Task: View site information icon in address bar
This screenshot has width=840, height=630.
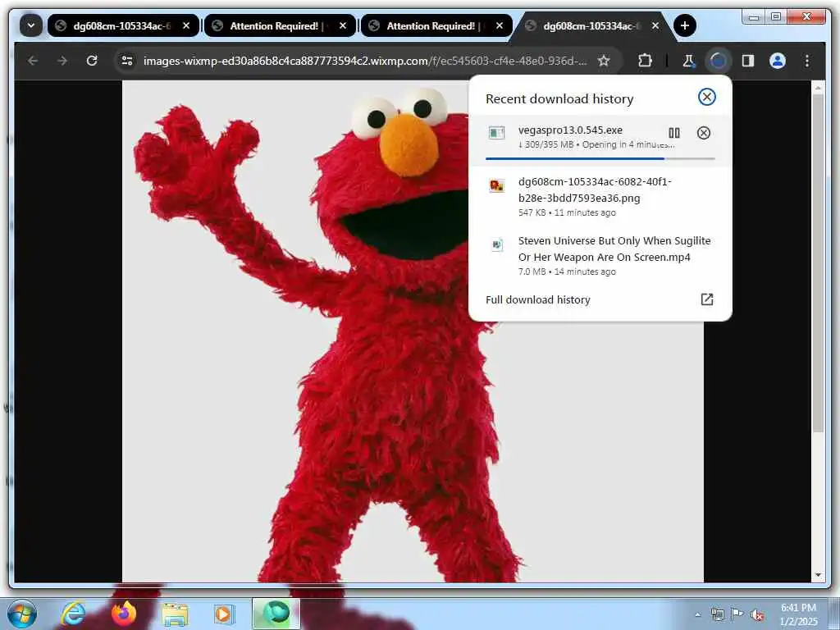Action: pyautogui.click(x=127, y=61)
